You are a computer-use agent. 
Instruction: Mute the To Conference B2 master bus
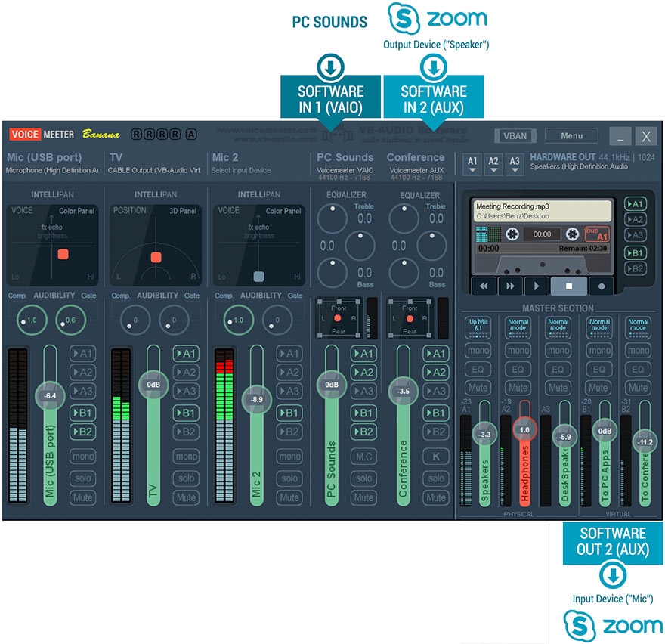[x=639, y=388]
